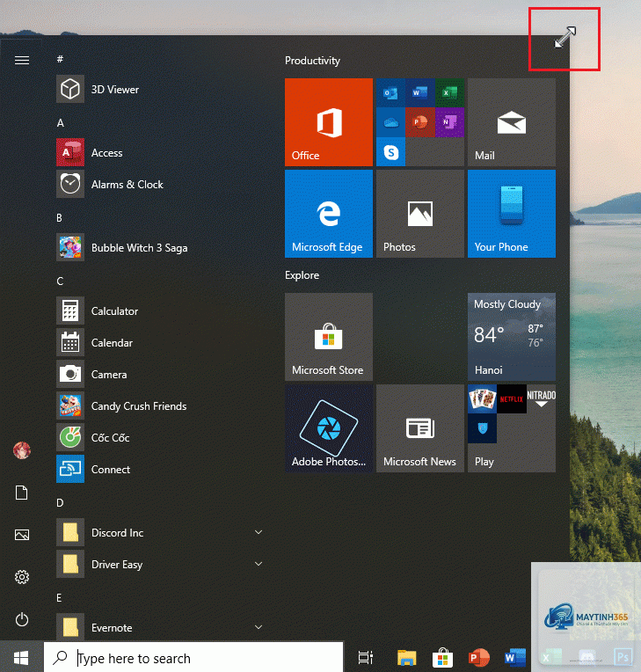
Task: Open PowerPoint on the taskbar
Action: coord(479,657)
